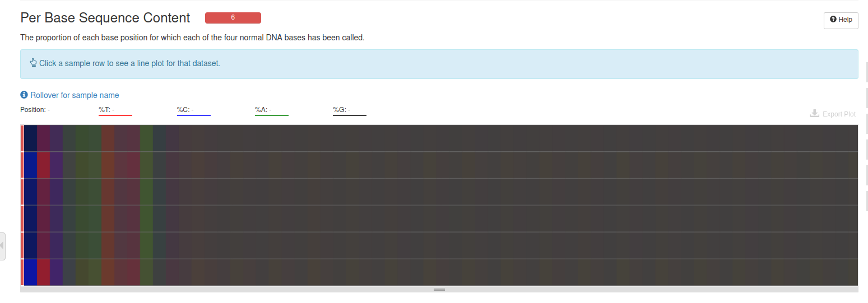Click the %A legend label
This screenshot has height=303, width=868.
point(263,110)
